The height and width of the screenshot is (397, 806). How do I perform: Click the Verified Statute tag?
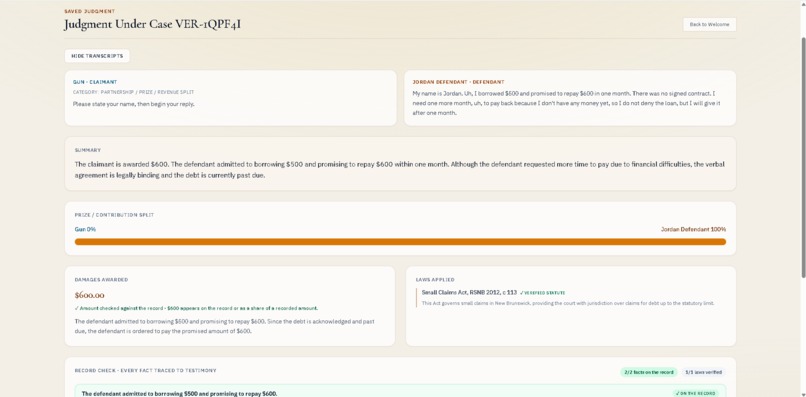542,293
